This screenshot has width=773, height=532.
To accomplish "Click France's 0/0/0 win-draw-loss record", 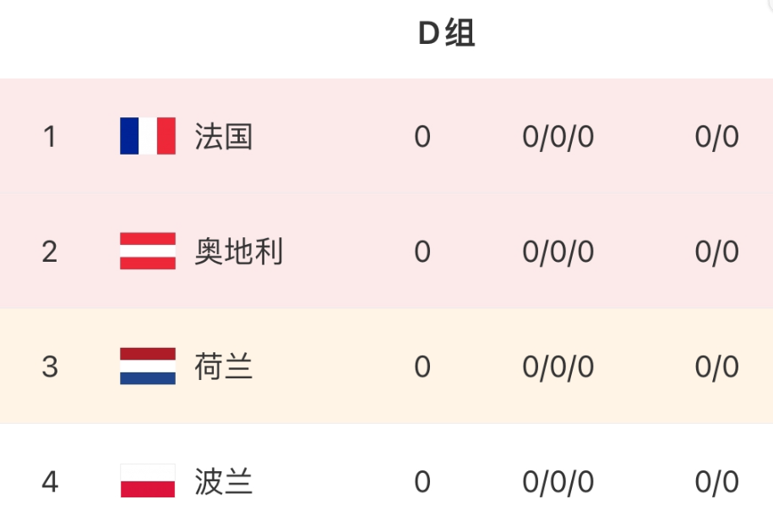I will pos(558,136).
